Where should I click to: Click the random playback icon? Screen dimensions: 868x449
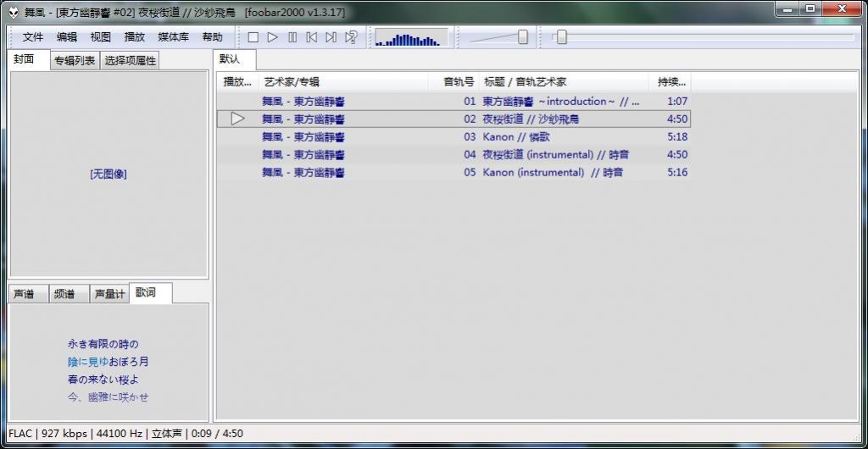point(350,37)
